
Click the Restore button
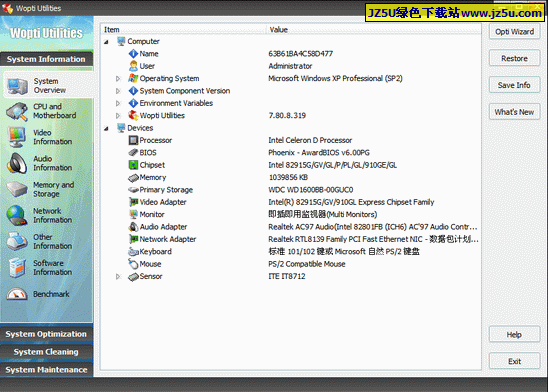pyautogui.click(x=514, y=58)
